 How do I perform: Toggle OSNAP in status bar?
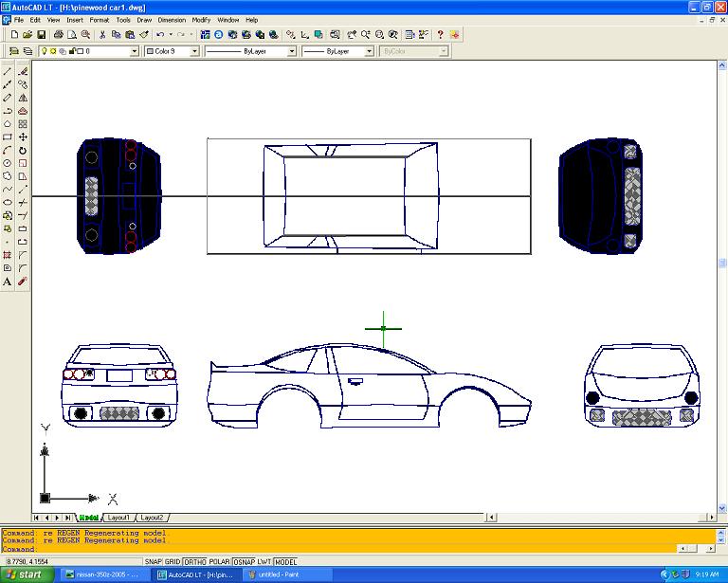[244, 561]
